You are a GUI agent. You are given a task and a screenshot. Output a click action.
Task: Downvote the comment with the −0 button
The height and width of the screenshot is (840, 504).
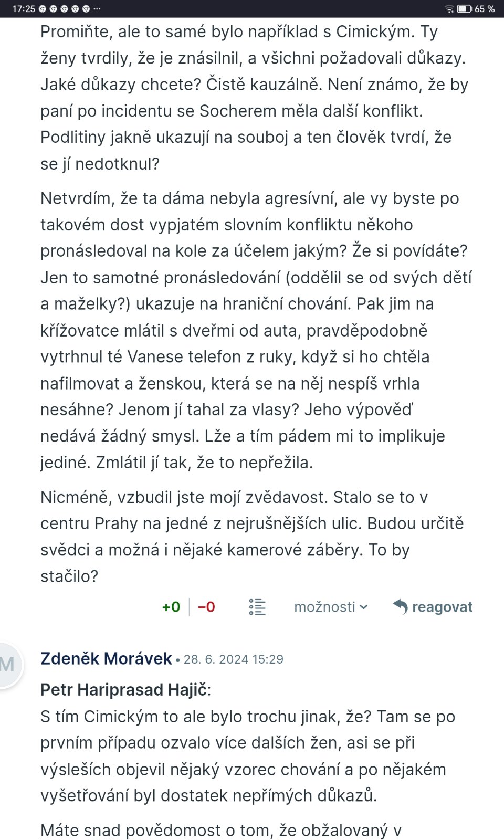tap(206, 607)
